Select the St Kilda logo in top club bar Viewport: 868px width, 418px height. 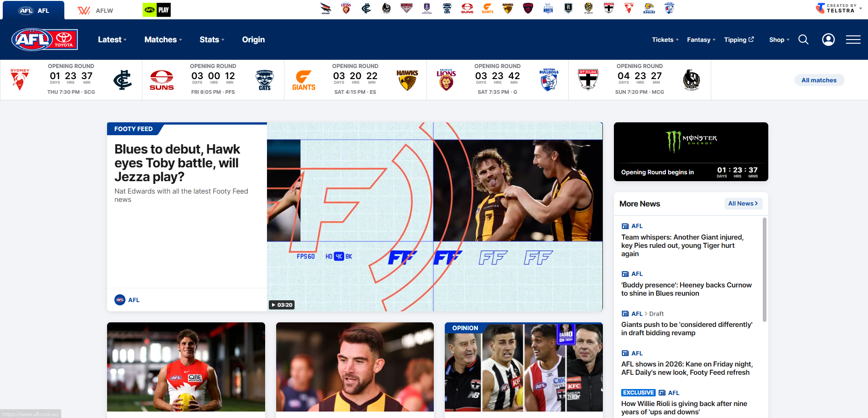point(609,9)
